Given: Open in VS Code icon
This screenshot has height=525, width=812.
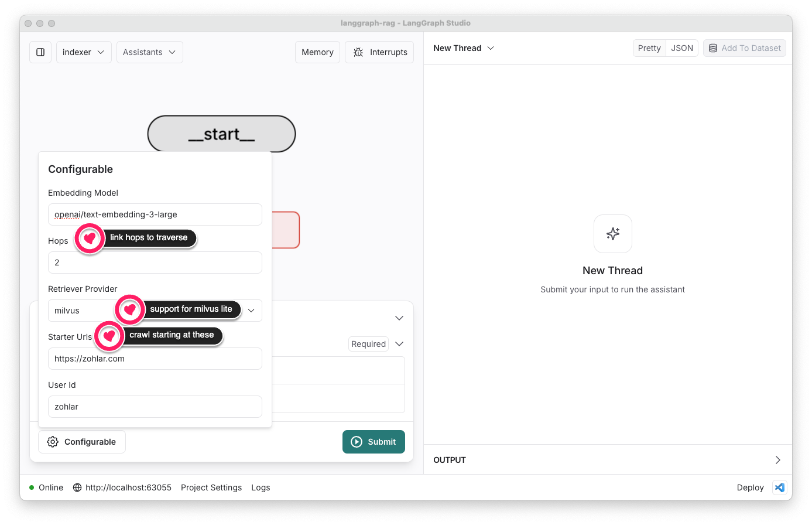Looking at the screenshot, I should tap(780, 487).
